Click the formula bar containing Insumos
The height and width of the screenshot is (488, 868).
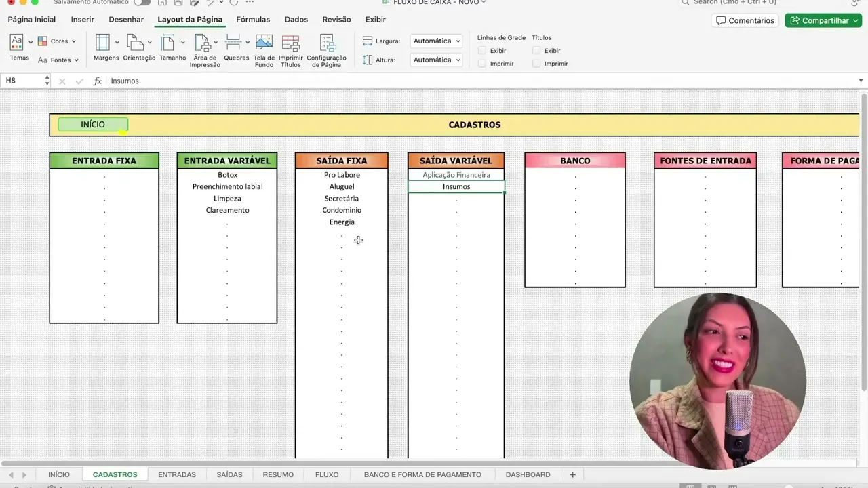coord(480,81)
